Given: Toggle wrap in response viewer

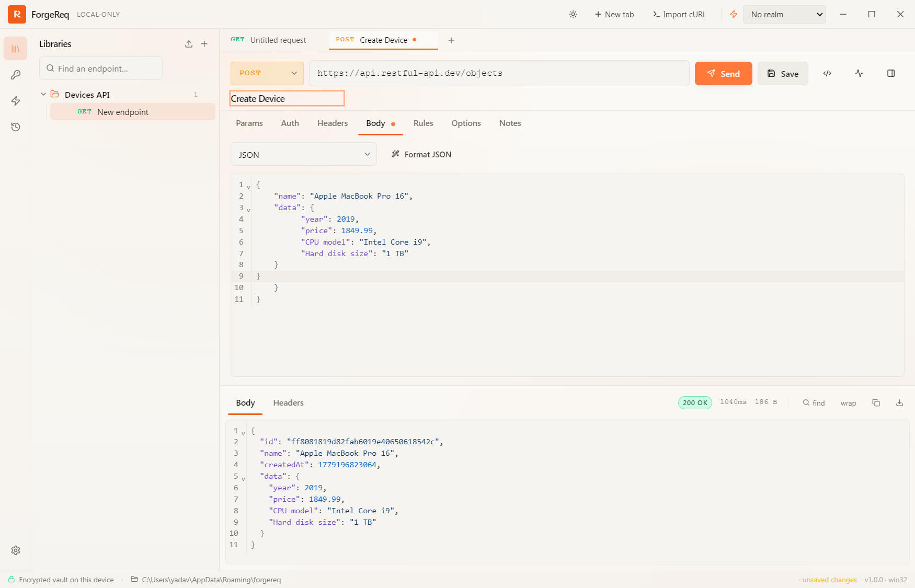Looking at the screenshot, I should [848, 403].
